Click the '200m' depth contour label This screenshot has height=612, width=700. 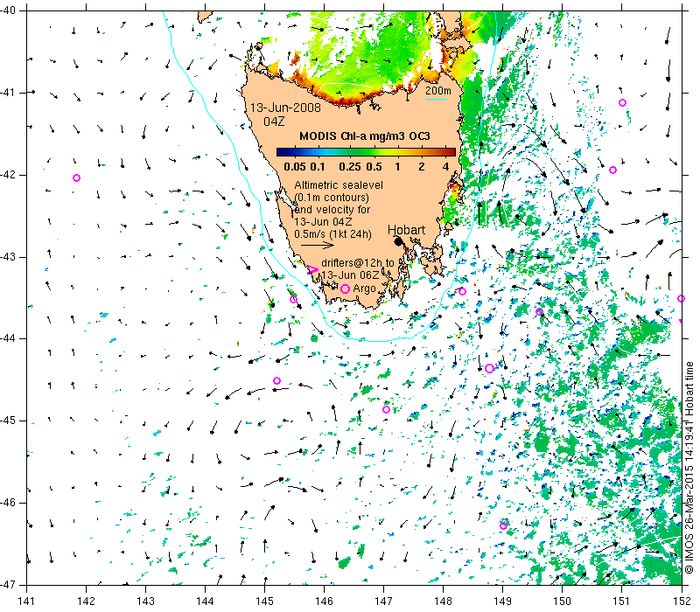pyautogui.click(x=438, y=91)
